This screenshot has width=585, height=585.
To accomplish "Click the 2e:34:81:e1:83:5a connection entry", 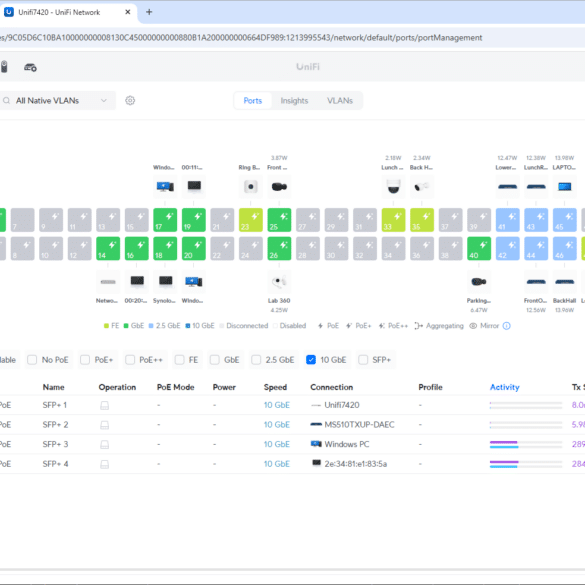I will click(x=349, y=464).
